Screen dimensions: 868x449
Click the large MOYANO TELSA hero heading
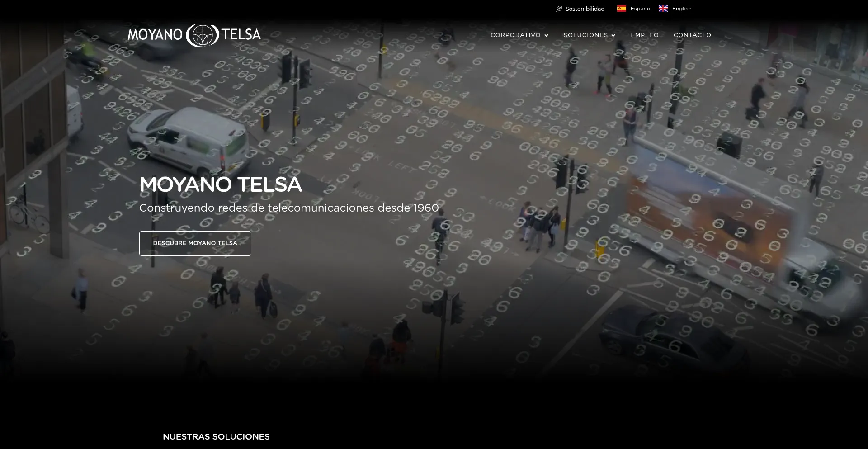220,184
